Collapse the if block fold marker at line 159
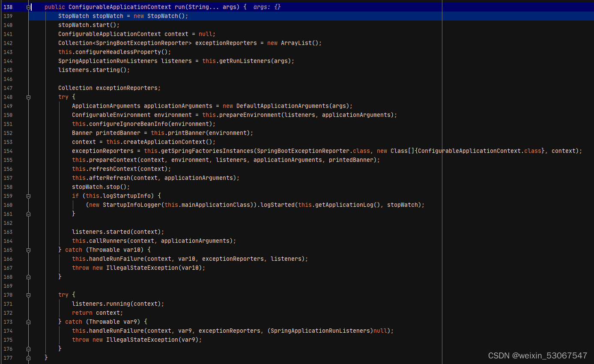The width and height of the screenshot is (594, 364). coord(28,196)
